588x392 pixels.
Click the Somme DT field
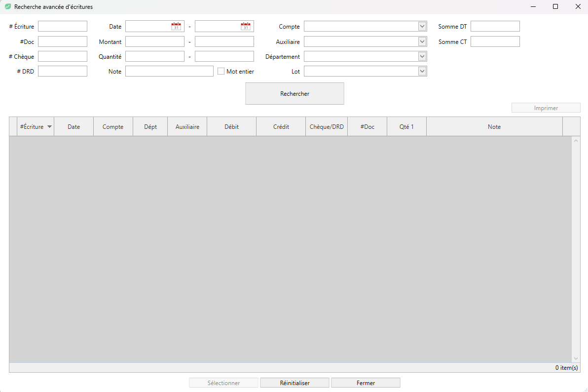tap(495, 26)
